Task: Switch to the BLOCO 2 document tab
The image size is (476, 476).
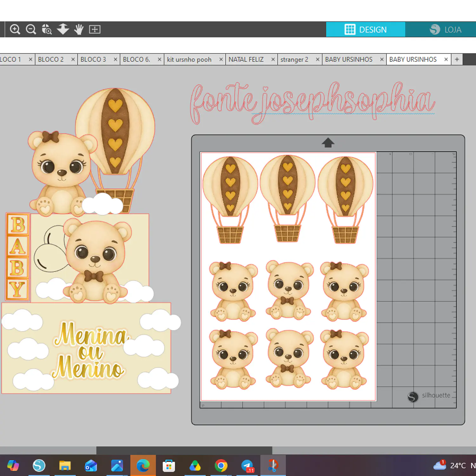Action: (51, 59)
